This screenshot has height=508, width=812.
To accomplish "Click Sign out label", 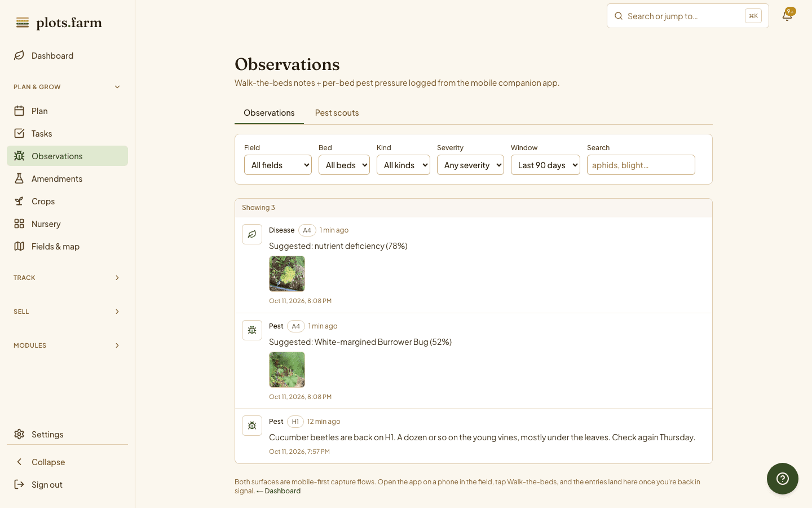I will point(47,484).
